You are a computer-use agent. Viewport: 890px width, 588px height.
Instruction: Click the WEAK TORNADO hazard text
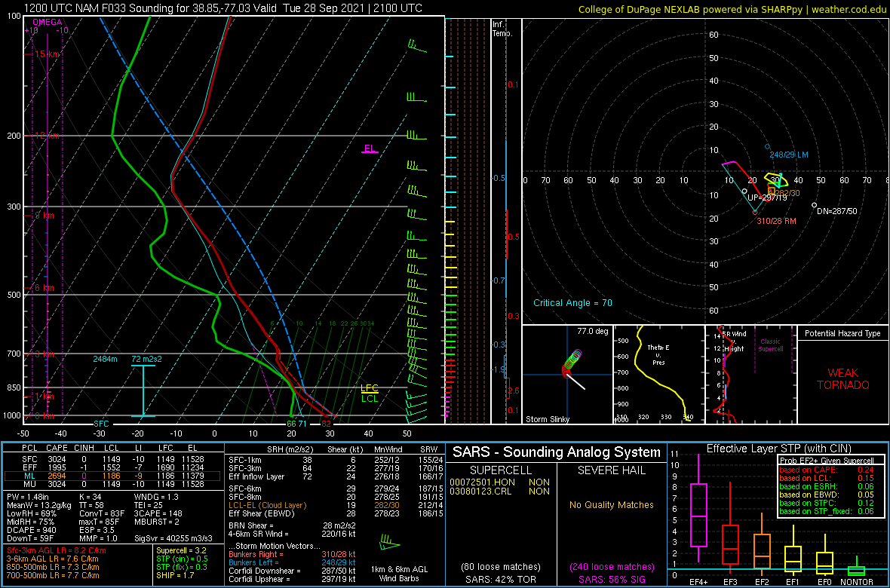(842, 379)
